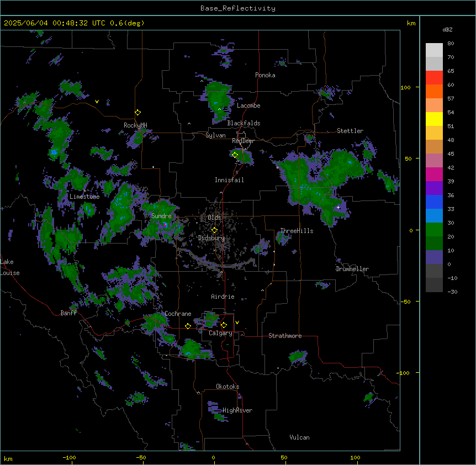Click the Vulcan label
The image size is (476, 465).
(x=299, y=437)
